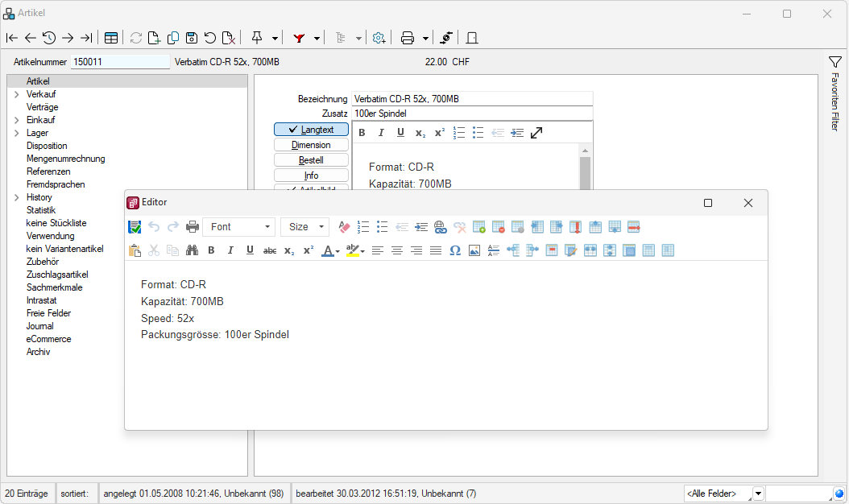Print from the Editor window toolbar
The width and height of the screenshot is (849, 504).
[193, 227]
